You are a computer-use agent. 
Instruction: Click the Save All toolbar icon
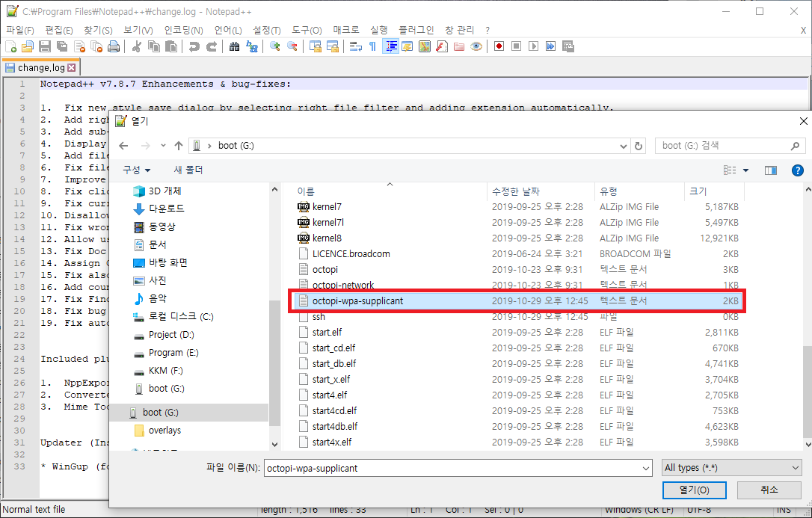(62, 46)
